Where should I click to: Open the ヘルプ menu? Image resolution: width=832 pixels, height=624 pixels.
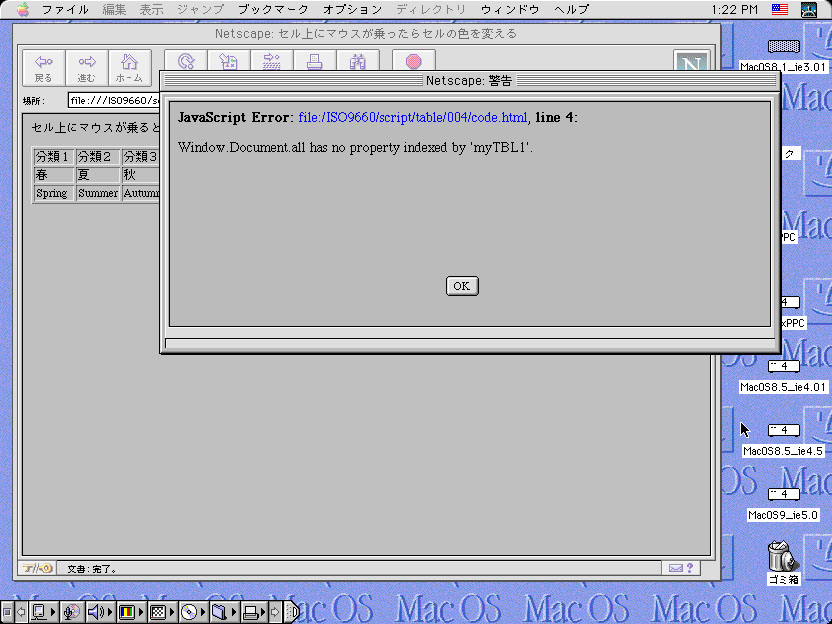pyautogui.click(x=571, y=10)
